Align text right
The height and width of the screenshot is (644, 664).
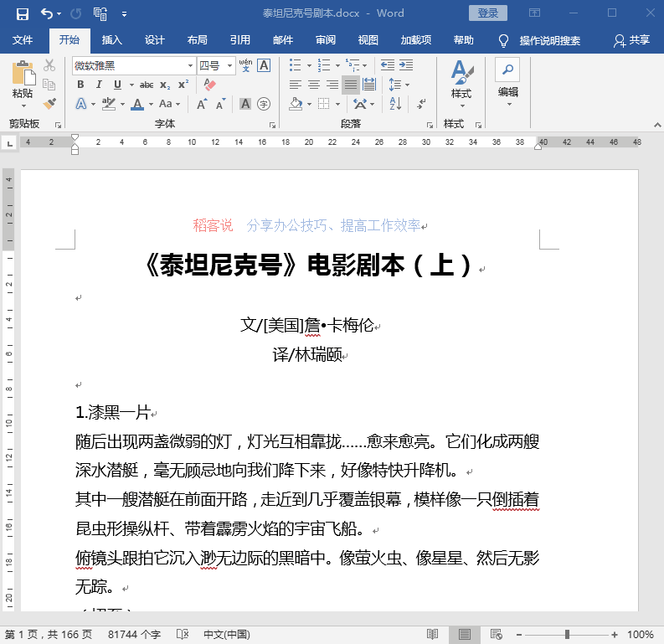coord(332,85)
